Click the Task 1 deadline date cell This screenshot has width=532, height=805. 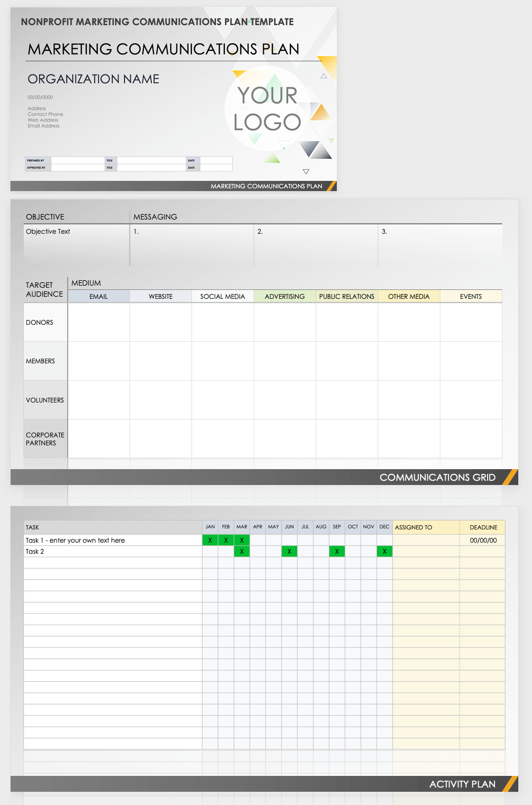483,540
